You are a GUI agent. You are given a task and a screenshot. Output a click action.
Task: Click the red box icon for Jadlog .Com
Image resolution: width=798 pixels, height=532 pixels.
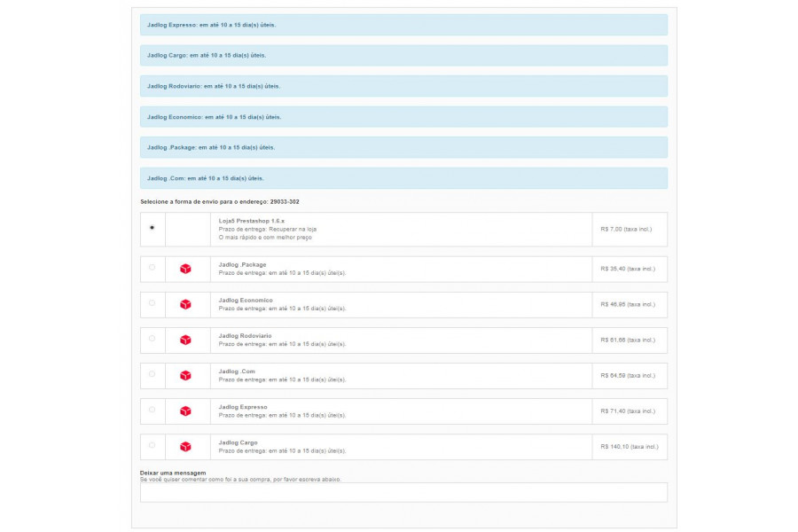point(186,376)
